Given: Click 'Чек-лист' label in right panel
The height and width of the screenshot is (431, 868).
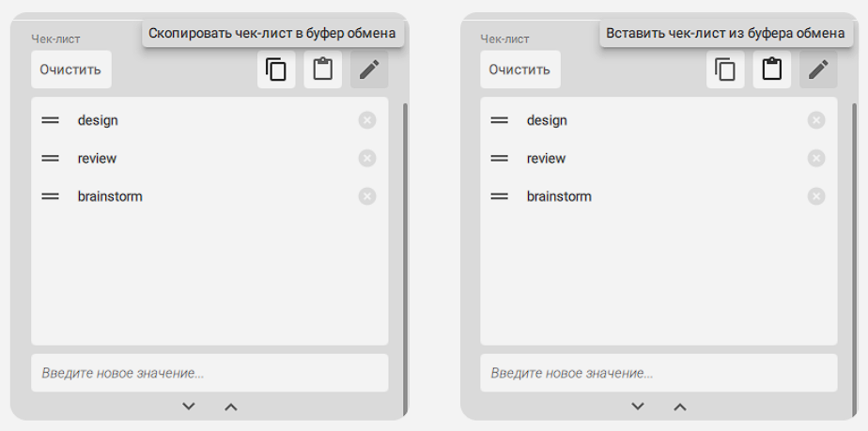Looking at the screenshot, I should pos(504,39).
